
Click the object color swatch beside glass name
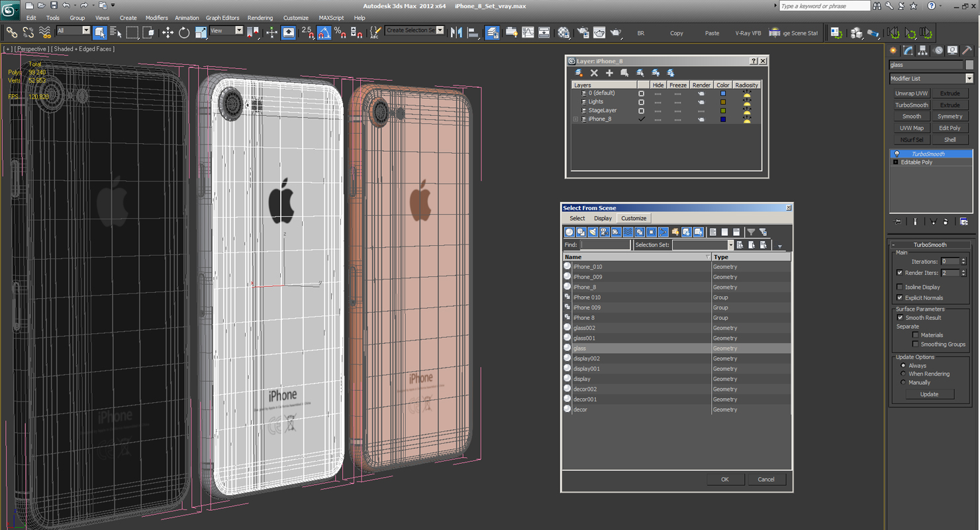(x=969, y=65)
